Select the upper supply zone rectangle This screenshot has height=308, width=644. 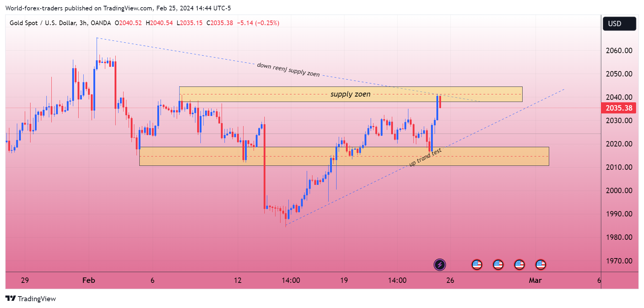pyautogui.click(x=351, y=94)
